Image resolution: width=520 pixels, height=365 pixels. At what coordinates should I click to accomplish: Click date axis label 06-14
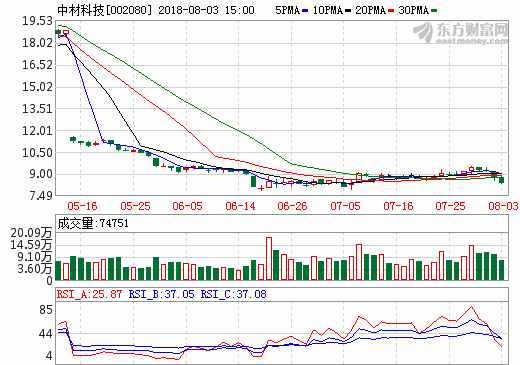[240, 206]
